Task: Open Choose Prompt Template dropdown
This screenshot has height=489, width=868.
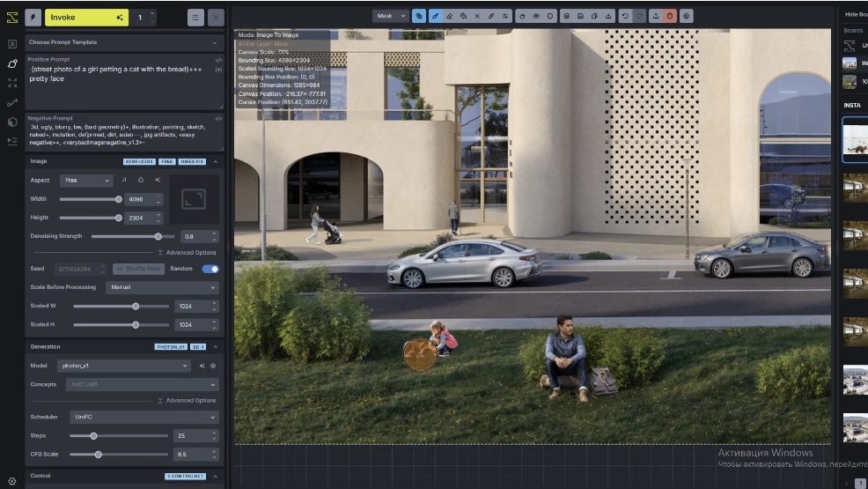Action: coord(124,42)
